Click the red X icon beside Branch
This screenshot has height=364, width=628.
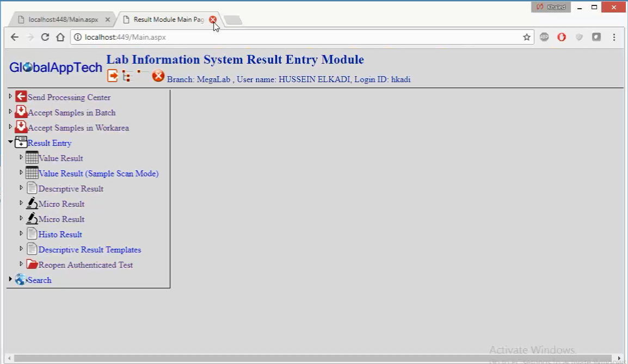pyautogui.click(x=158, y=75)
